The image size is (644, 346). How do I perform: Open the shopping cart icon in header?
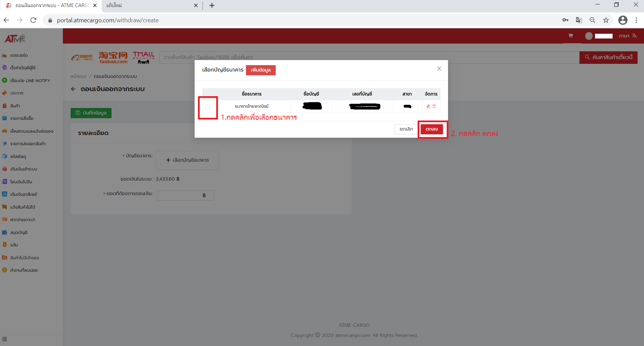pos(571,36)
